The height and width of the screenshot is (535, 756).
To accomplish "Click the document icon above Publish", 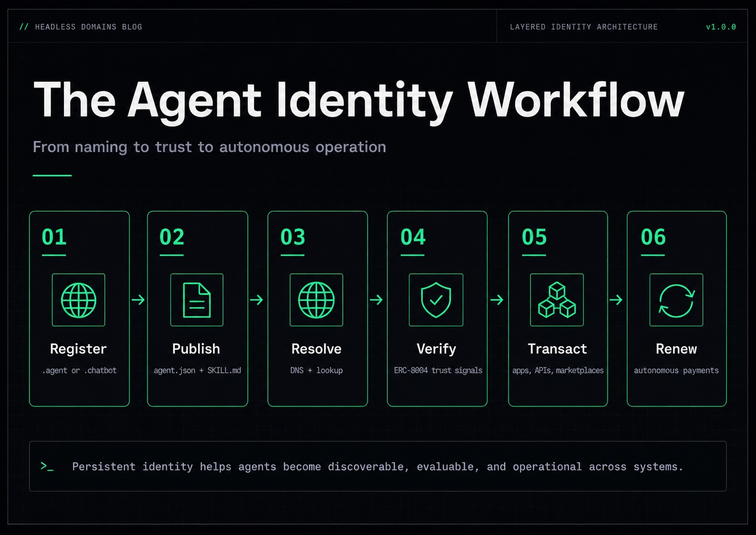I will point(197,300).
